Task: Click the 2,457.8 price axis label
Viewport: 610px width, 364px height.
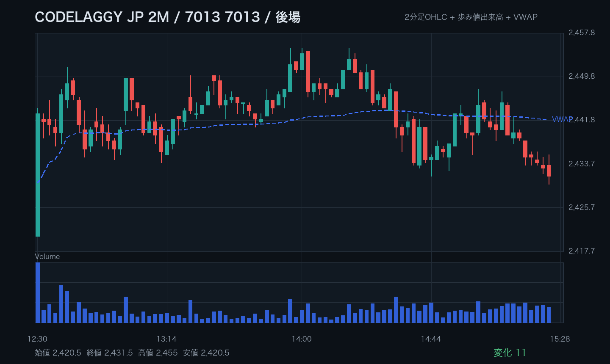Action: point(582,33)
